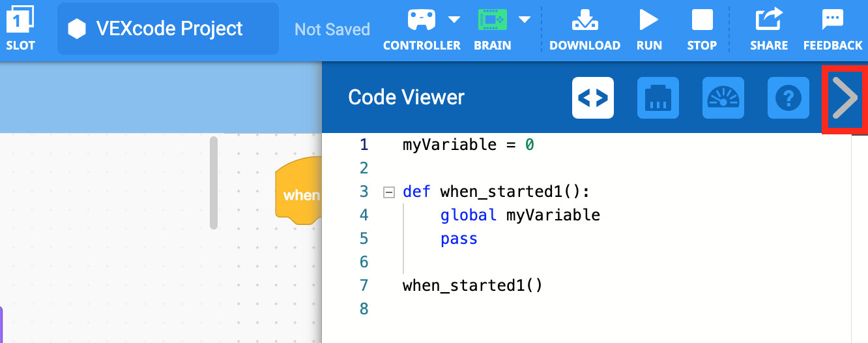Image resolution: width=868 pixels, height=343 pixels.
Task: Select the Code Viewer brackets icon
Action: [x=593, y=98]
